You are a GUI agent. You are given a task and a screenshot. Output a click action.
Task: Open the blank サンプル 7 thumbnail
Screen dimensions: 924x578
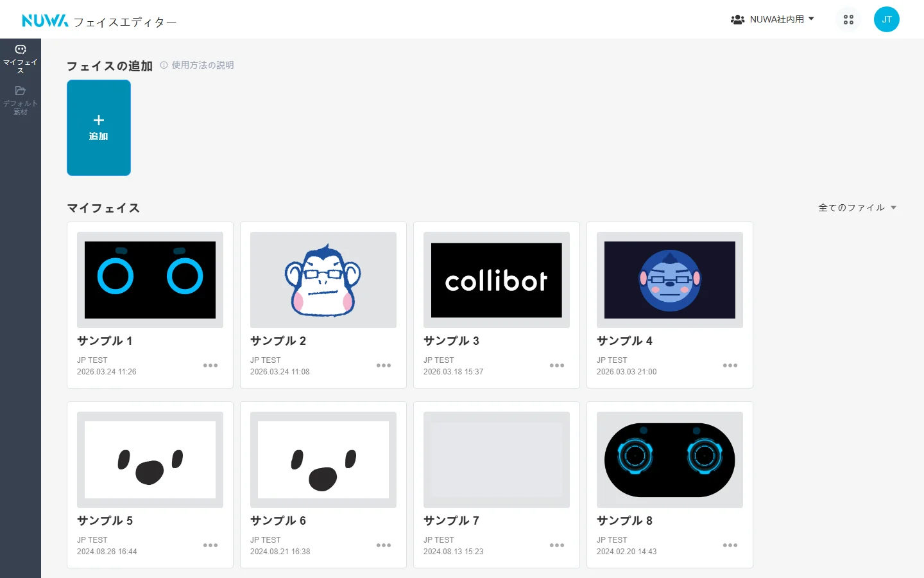(497, 460)
